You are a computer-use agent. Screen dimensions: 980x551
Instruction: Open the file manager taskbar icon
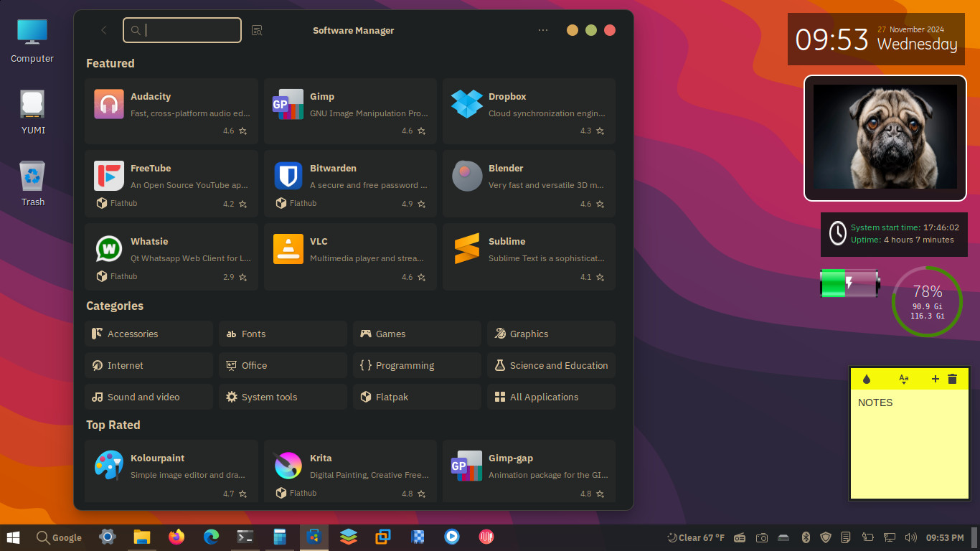pos(142,537)
